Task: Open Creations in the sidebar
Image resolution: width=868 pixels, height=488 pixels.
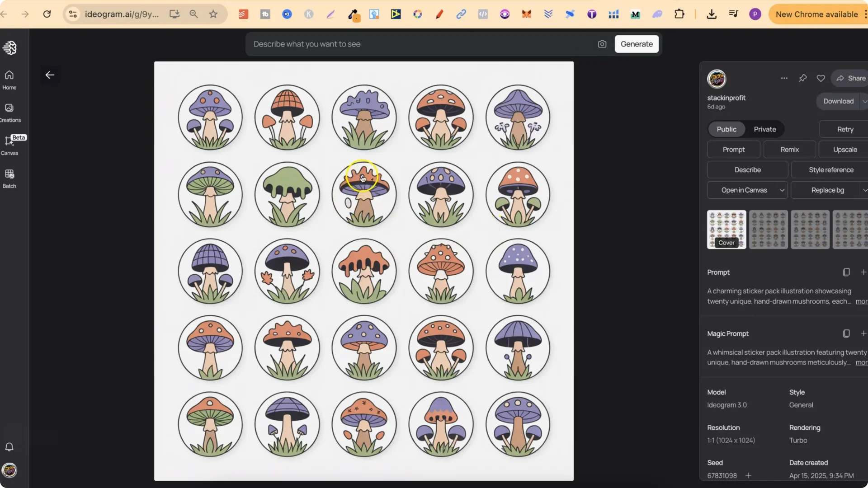Action: pos(9,112)
